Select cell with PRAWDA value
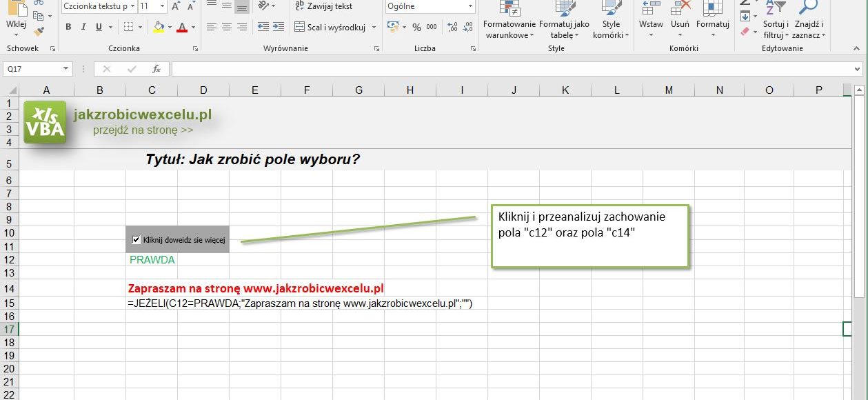 [x=152, y=260]
